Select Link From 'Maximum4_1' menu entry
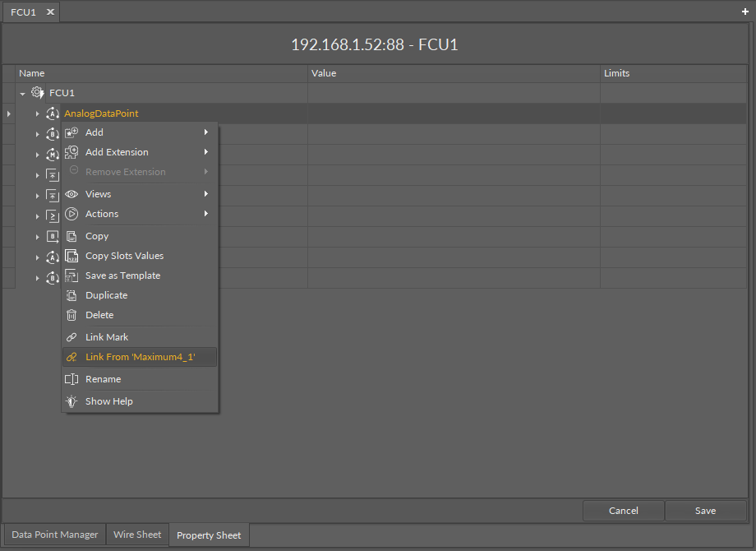Viewport: 756px width, 551px height. pos(140,357)
